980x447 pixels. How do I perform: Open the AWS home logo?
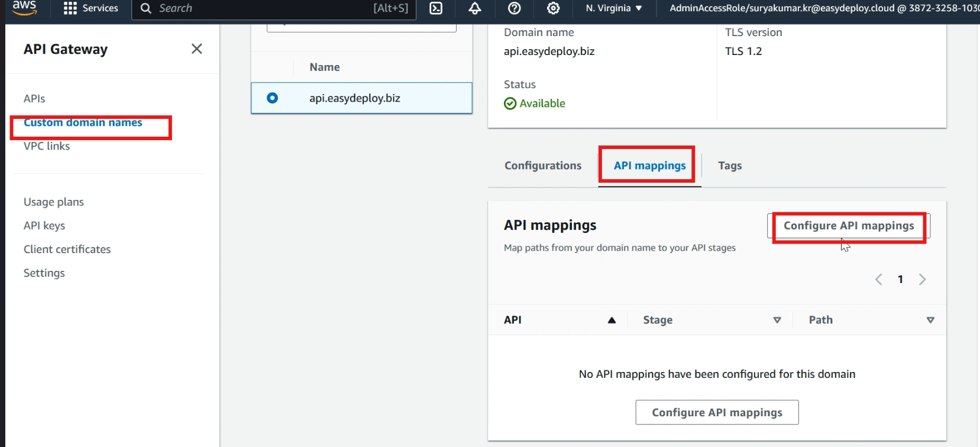(x=24, y=8)
